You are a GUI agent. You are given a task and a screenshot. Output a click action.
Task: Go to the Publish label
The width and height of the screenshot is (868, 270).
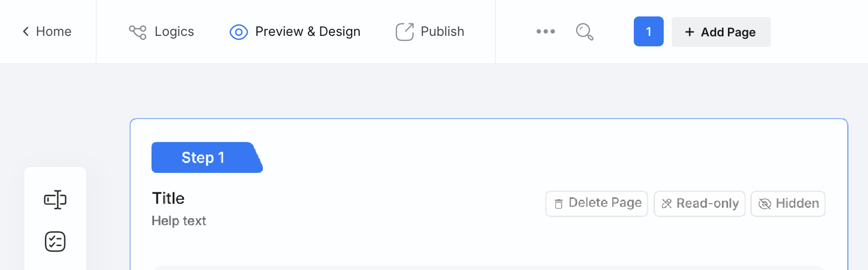pos(442,31)
